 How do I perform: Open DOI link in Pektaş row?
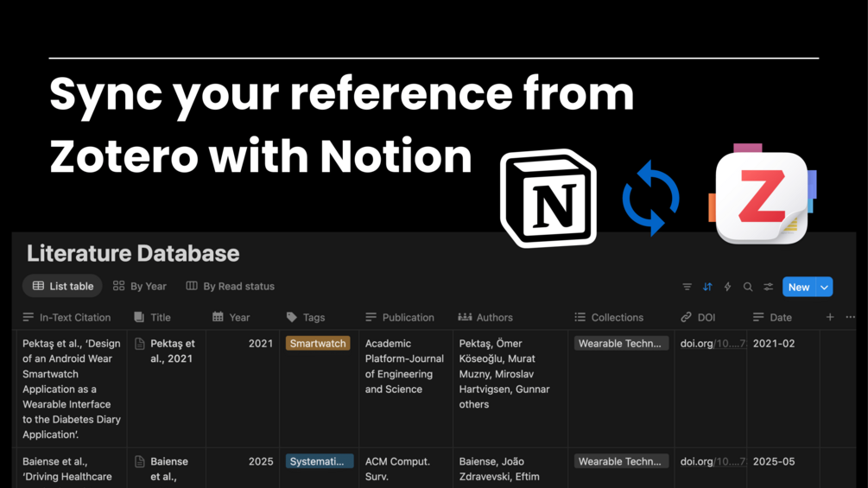coord(713,344)
